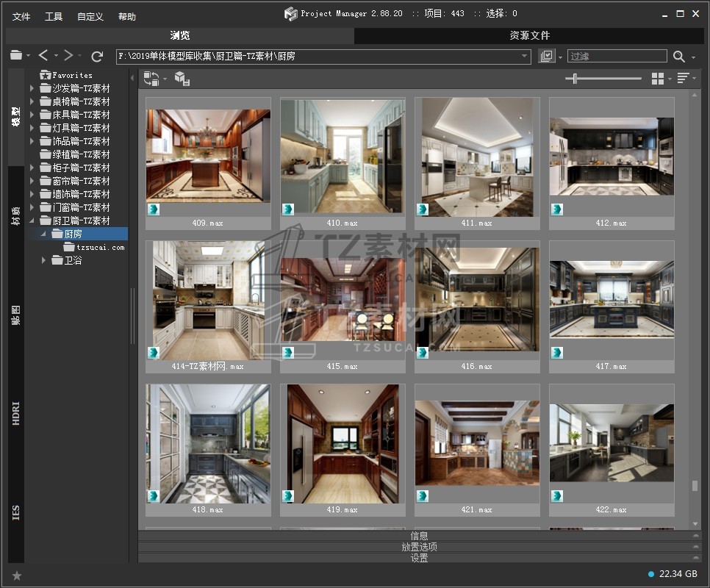The height and width of the screenshot is (588, 710).
Task: Collapse the folder tree with the left arrow
Action: [x=132, y=78]
